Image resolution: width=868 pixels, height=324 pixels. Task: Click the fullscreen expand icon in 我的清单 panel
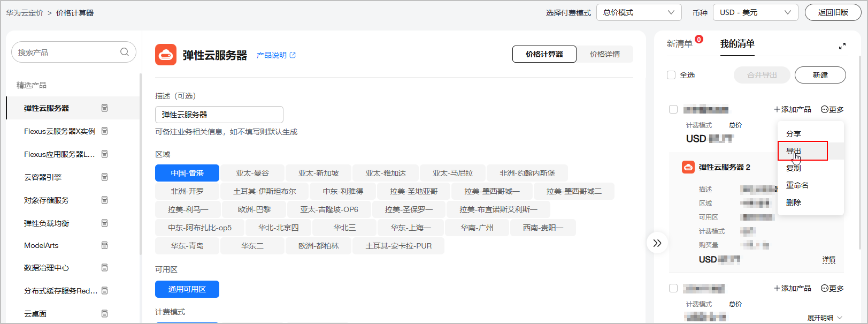(842, 46)
